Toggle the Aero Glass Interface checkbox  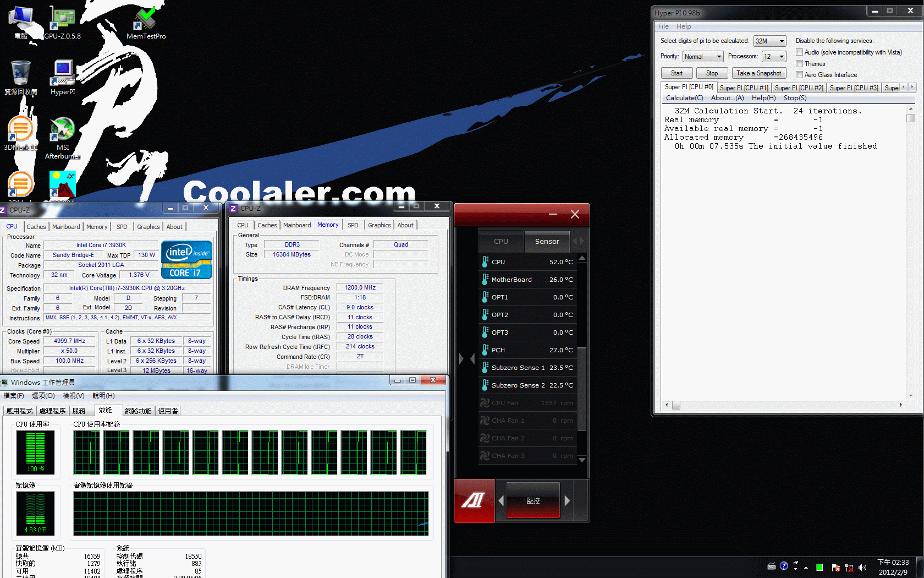tap(800, 75)
